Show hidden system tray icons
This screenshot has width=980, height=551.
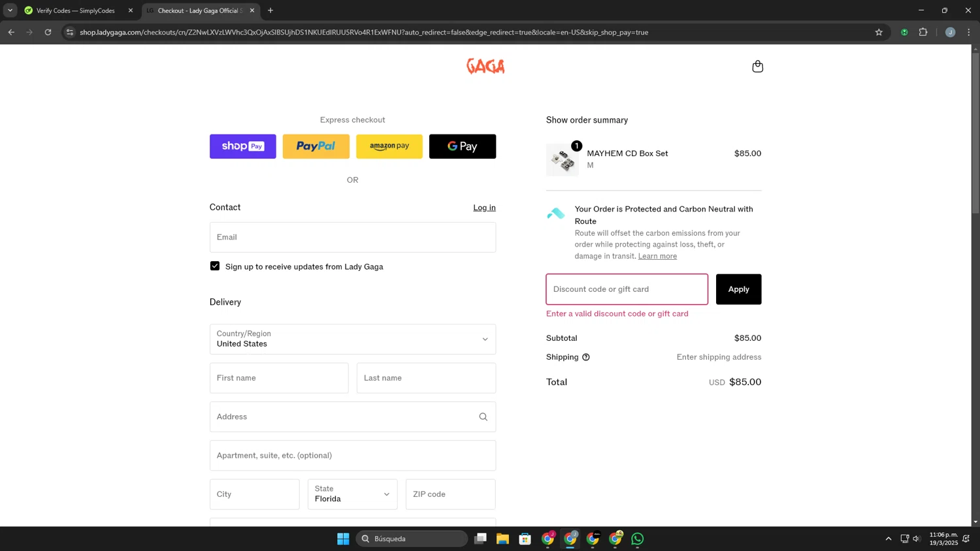click(889, 539)
